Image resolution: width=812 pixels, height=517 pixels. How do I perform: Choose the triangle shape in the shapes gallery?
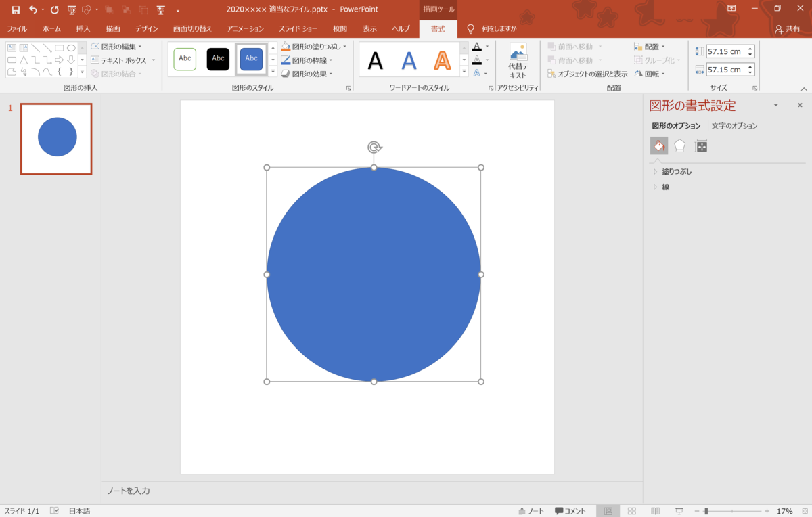24,60
